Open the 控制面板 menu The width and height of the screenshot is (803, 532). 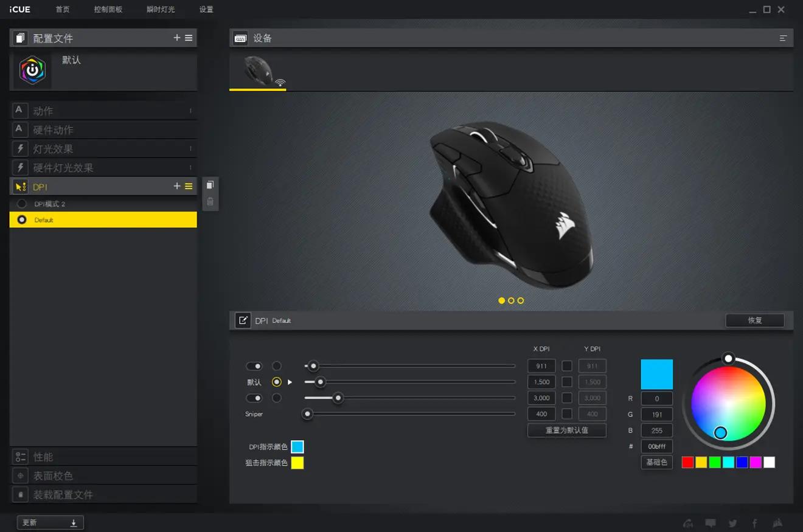(x=108, y=10)
